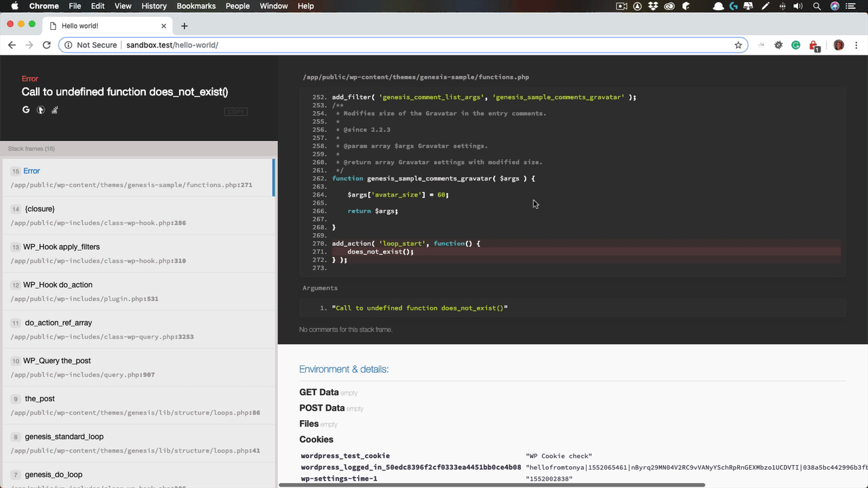Click the POST Data heading
Viewport: 868px width, 488px height.
coord(322,408)
